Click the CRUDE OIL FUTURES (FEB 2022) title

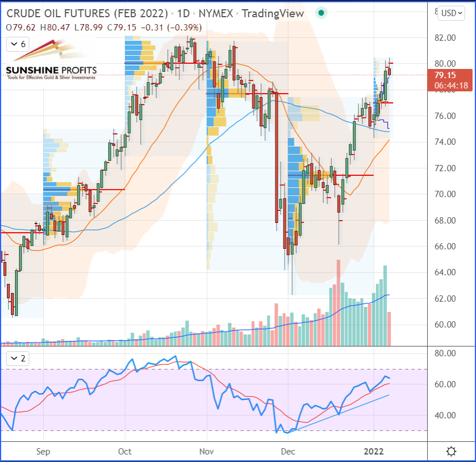pyautogui.click(x=87, y=13)
